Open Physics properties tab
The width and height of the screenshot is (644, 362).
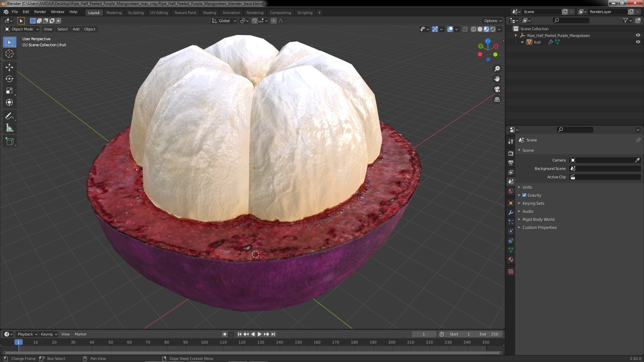511,231
